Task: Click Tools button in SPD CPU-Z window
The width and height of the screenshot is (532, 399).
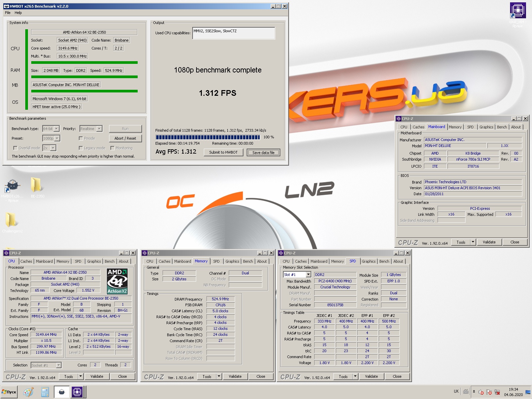Action: coord(343,376)
